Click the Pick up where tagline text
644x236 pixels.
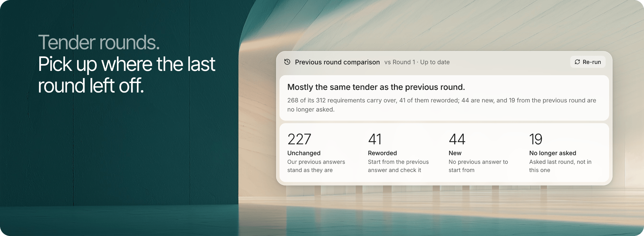(x=127, y=75)
